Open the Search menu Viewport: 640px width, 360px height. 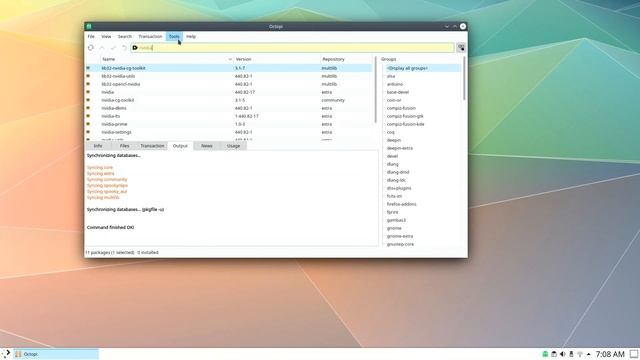[124, 36]
